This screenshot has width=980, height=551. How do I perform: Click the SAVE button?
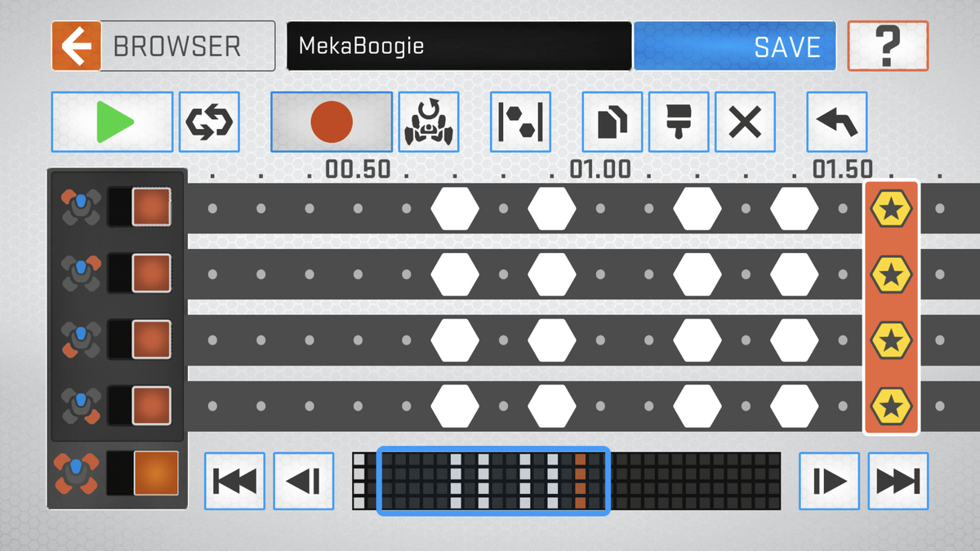(735, 47)
